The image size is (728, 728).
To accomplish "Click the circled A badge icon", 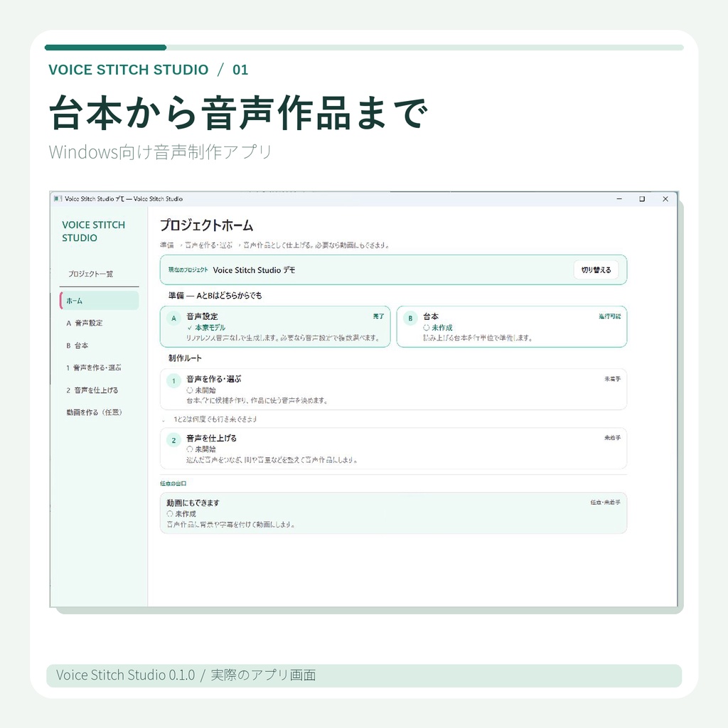I will (x=173, y=318).
